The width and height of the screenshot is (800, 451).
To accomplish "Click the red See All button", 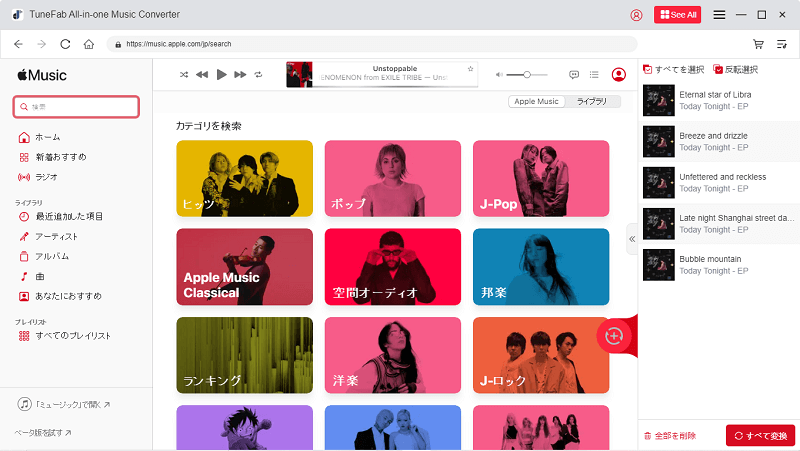I will pos(678,15).
